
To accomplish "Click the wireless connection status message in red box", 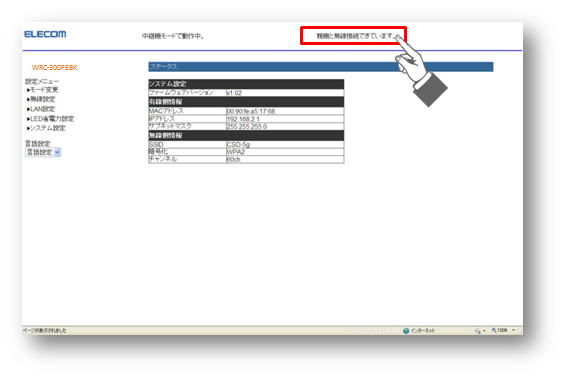I will tap(354, 36).
